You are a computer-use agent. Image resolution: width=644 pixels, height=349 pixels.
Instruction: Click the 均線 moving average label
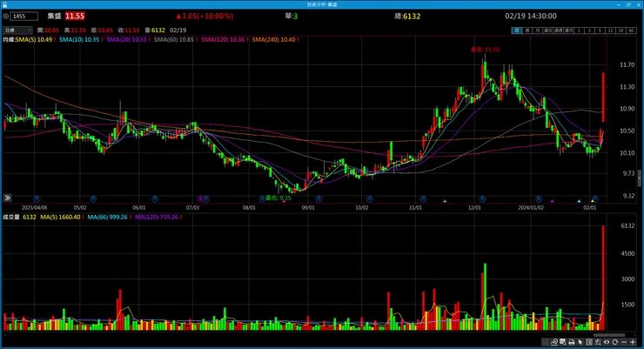8,40
